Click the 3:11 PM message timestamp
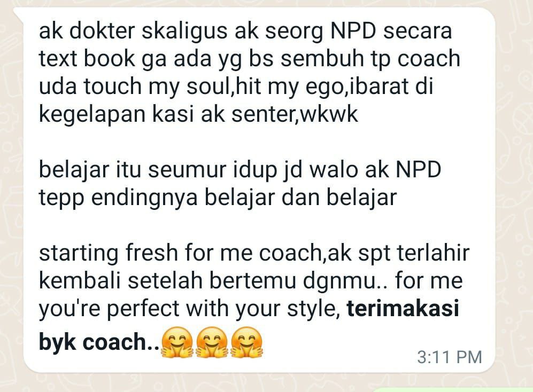Screen dimensions: 533x392 450,357
